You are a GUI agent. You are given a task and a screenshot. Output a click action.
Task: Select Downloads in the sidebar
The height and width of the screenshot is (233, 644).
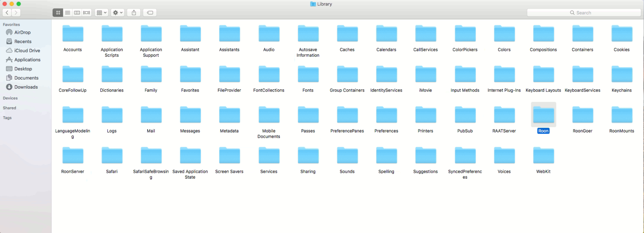(x=26, y=87)
